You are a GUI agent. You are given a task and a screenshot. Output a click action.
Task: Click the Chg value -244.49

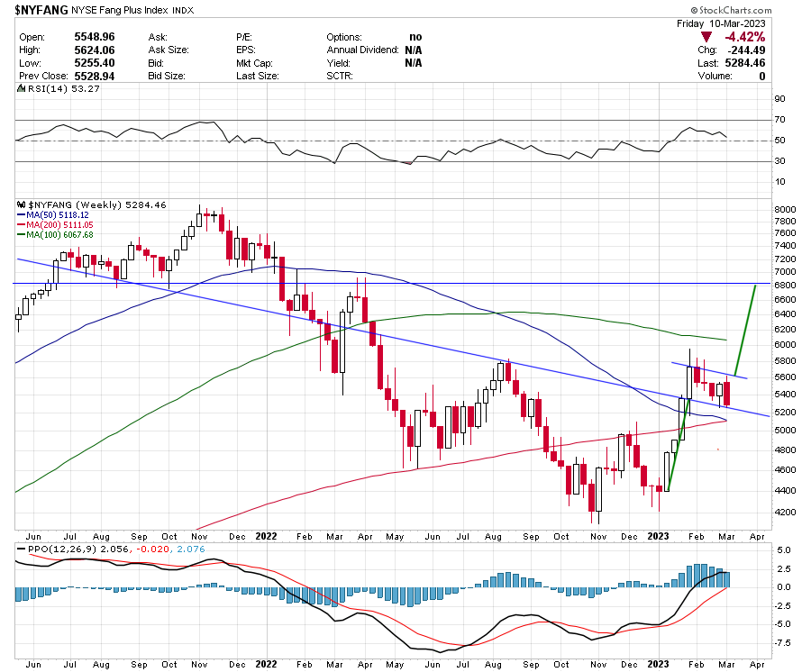[x=746, y=50]
